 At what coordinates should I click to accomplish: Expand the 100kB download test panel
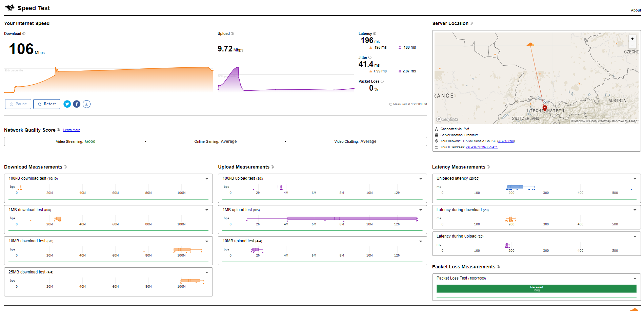pos(207,179)
